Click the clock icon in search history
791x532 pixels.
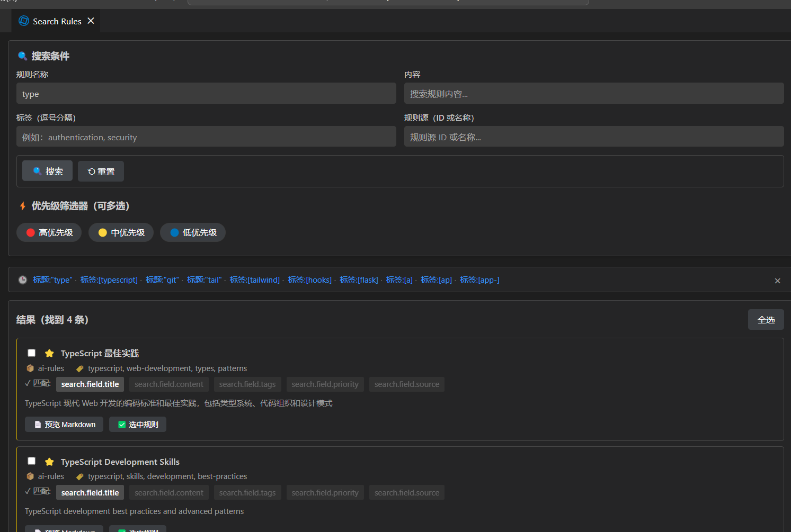(23, 280)
